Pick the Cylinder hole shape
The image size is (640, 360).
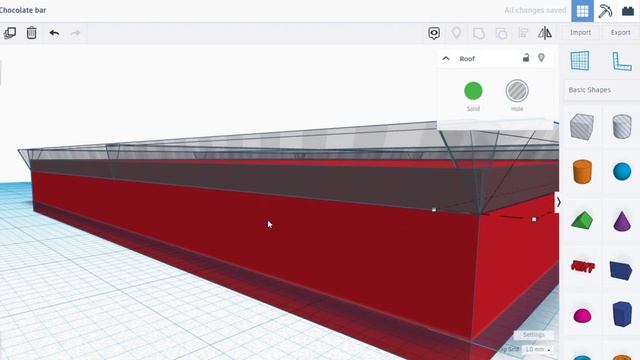(x=622, y=127)
